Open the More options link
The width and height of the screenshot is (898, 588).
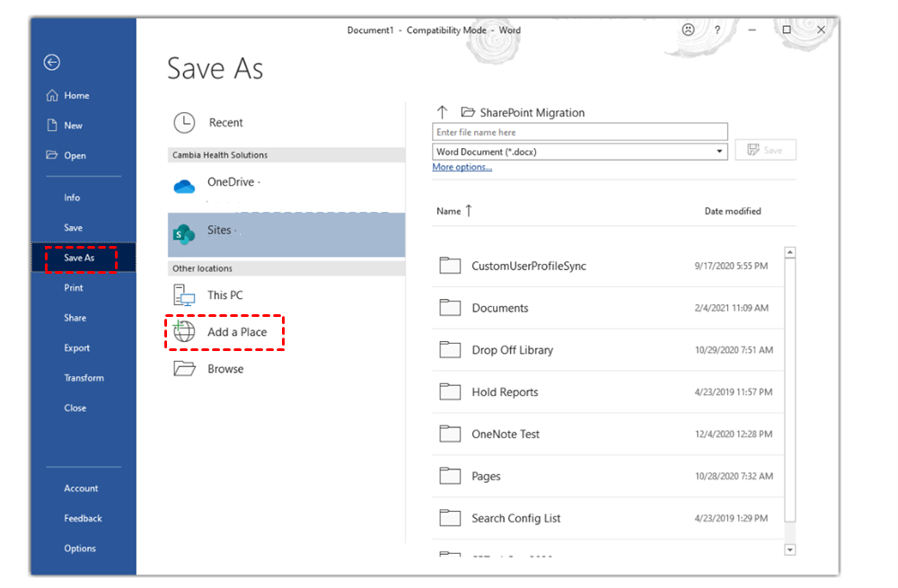[x=462, y=167]
